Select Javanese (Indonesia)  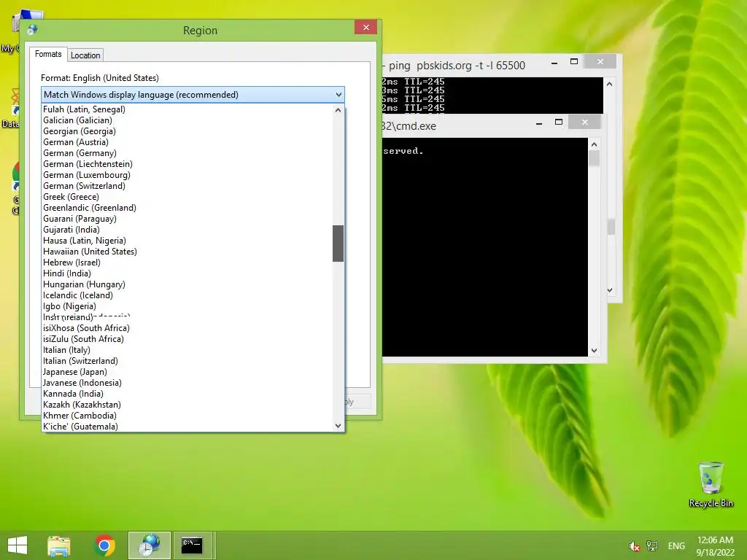click(187, 383)
